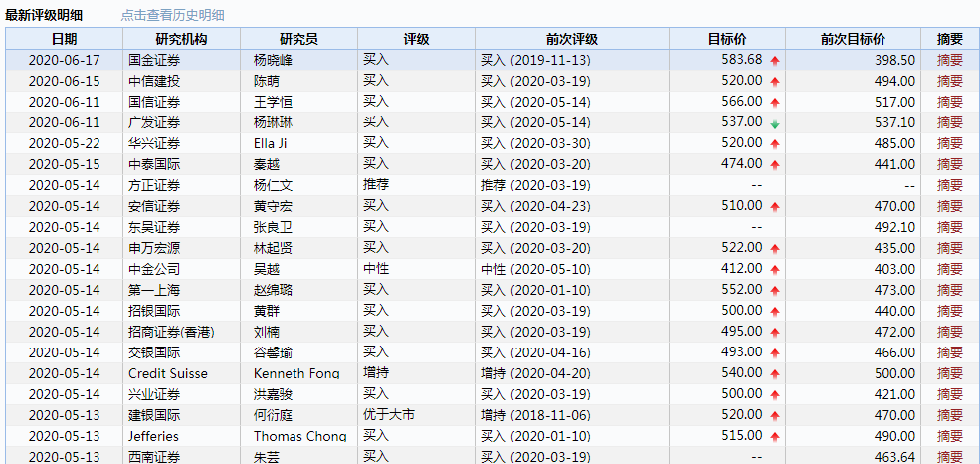Viewport: 980px width, 464px height.
Task: Open 摘要 for 国金证券 row
Action: (x=950, y=60)
